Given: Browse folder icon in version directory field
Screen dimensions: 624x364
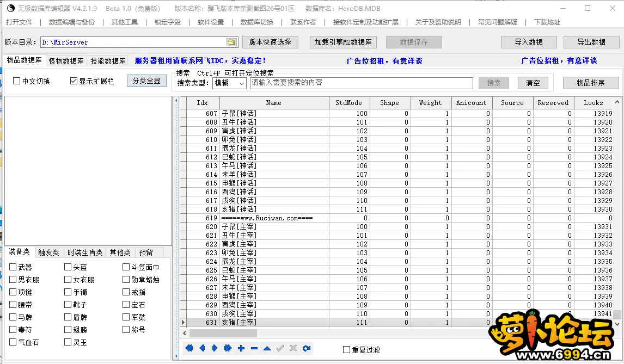Looking at the screenshot, I should coord(231,42).
